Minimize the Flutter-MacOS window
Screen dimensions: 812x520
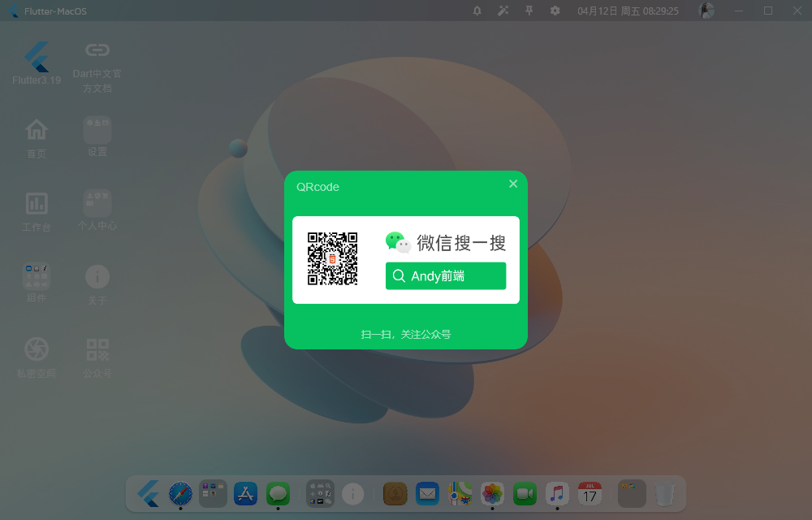(x=738, y=11)
